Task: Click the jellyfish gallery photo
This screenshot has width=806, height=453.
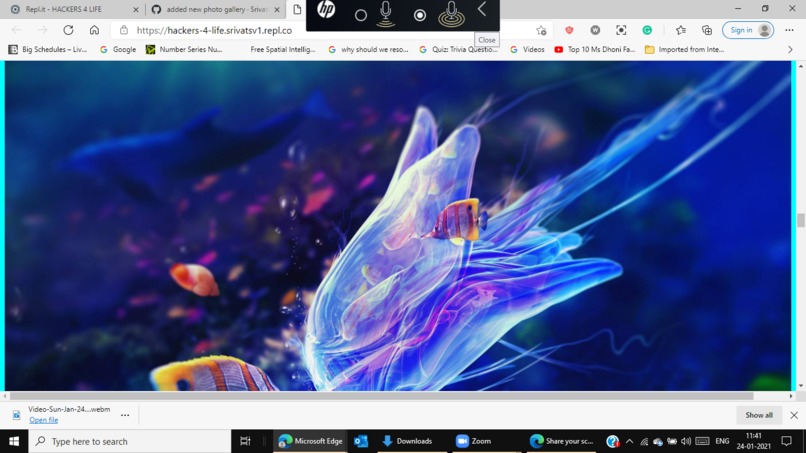Action: pos(398,226)
